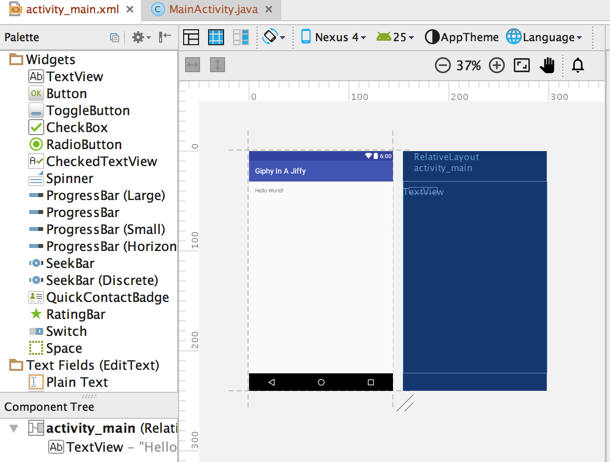Show Design and Blueprint views together
This screenshot has width=610, height=462.
[241, 37]
